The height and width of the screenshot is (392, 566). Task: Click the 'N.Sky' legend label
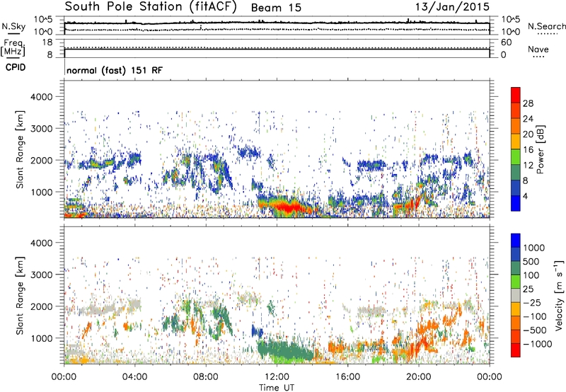click(13, 26)
